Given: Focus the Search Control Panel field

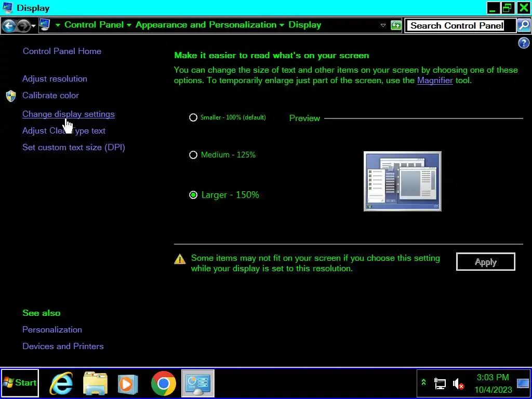Looking at the screenshot, I should tap(460, 26).
